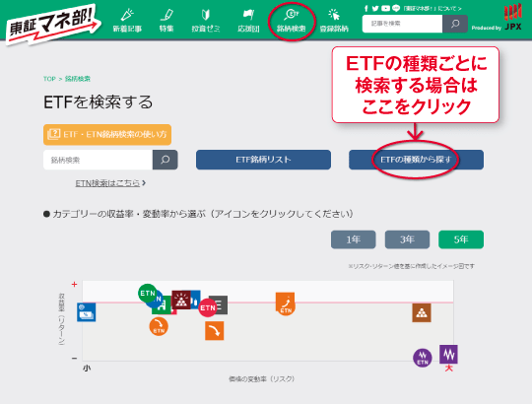532x404 pixels.
Task: Select the purple ETN volatility circle icon
Action: point(423,358)
